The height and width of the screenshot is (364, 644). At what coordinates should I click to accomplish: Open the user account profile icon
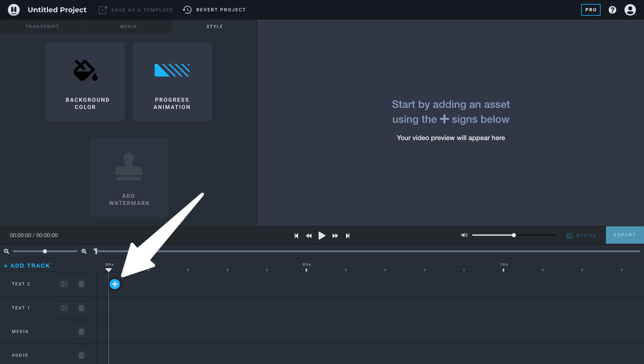(630, 10)
